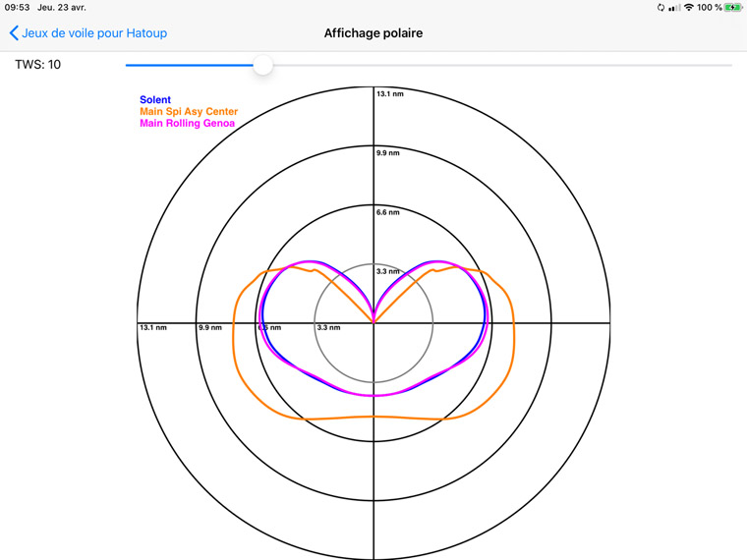The width and height of the screenshot is (747, 560).
Task: Tap the Wi-Fi icon in status bar
Action: pyautogui.click(x=689, y=7)
